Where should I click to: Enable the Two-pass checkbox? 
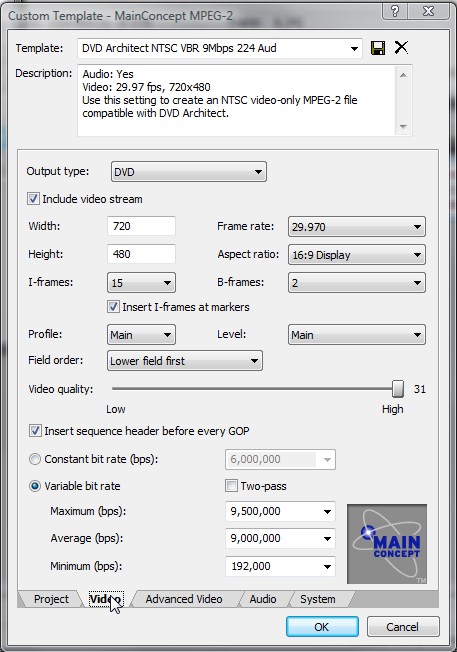coord(231,486)
